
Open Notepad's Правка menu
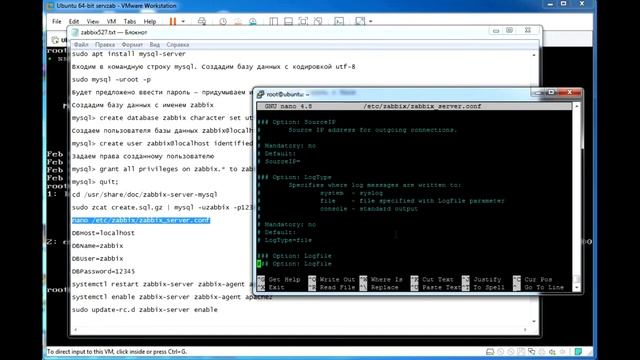(105, 44)
